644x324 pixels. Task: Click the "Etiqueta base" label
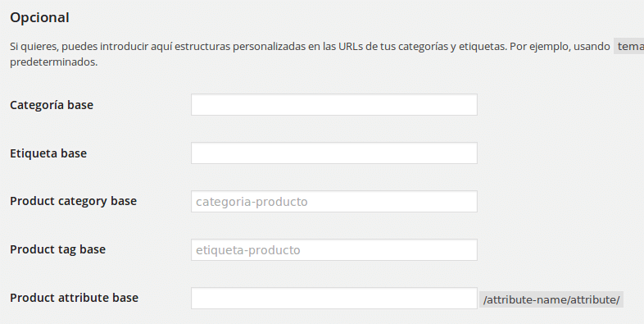coord(48,153)
